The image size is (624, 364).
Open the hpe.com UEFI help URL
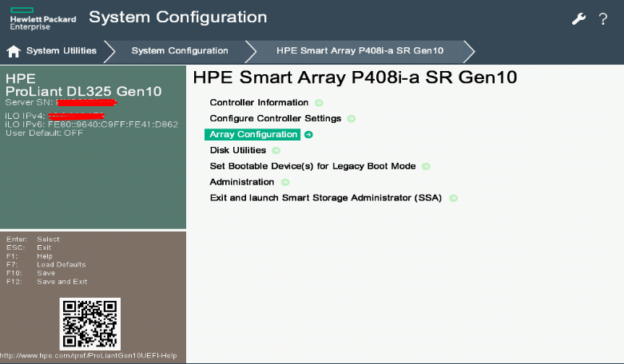pyautogui.click(x=89, y=356)
